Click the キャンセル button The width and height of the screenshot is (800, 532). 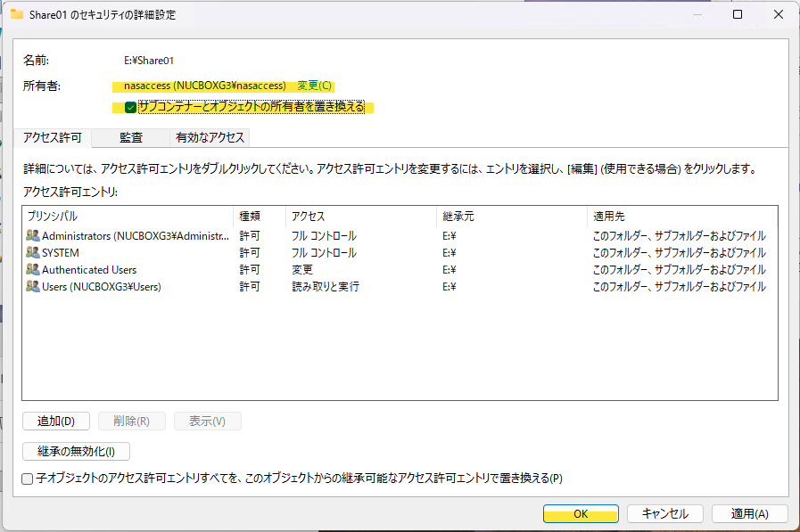pos(664,514)
